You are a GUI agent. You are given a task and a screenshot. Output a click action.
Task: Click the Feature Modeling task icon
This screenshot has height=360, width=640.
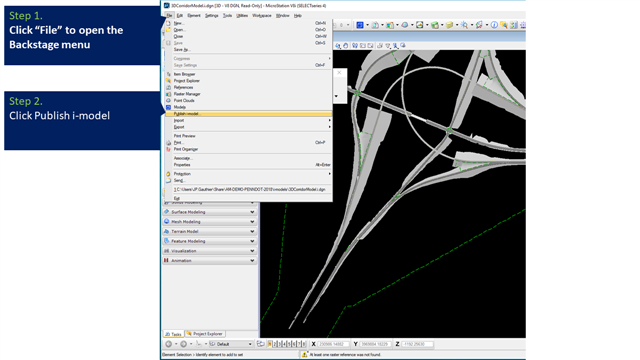[167, 241]
